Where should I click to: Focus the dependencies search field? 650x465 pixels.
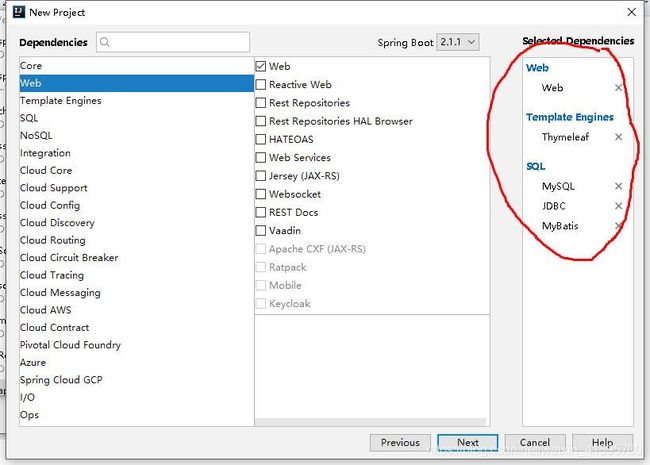[173, 42]
